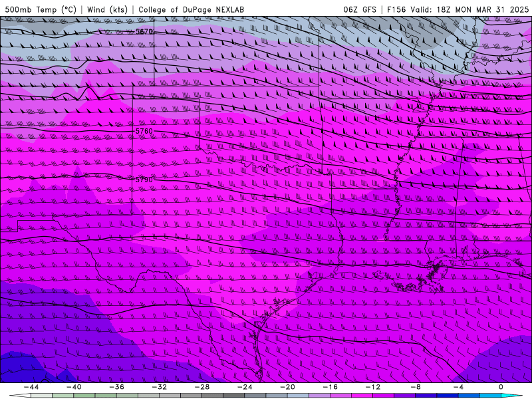532x399 pixels.
Task: Click the -36 value on the color scale
Action: pyautogui.click(x=117, y=387)
